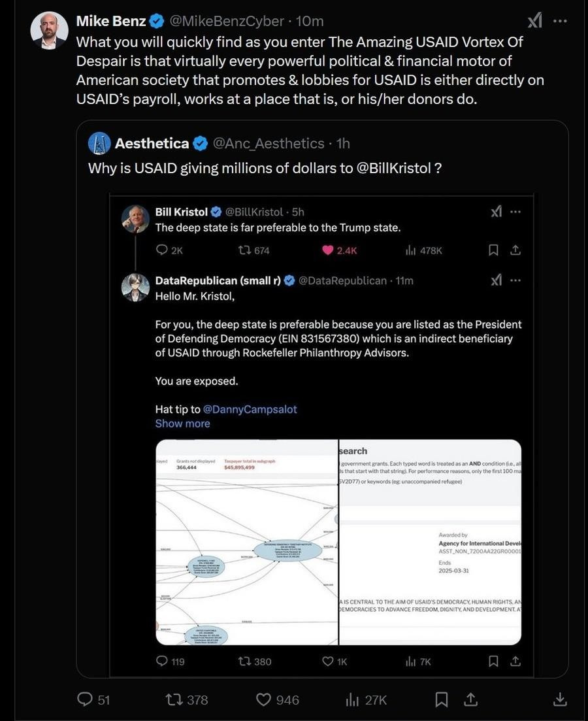The width and height of the screenshot is (588, 721).
Task: Reply to Mike Benz's post
Action: click(86, 699)
